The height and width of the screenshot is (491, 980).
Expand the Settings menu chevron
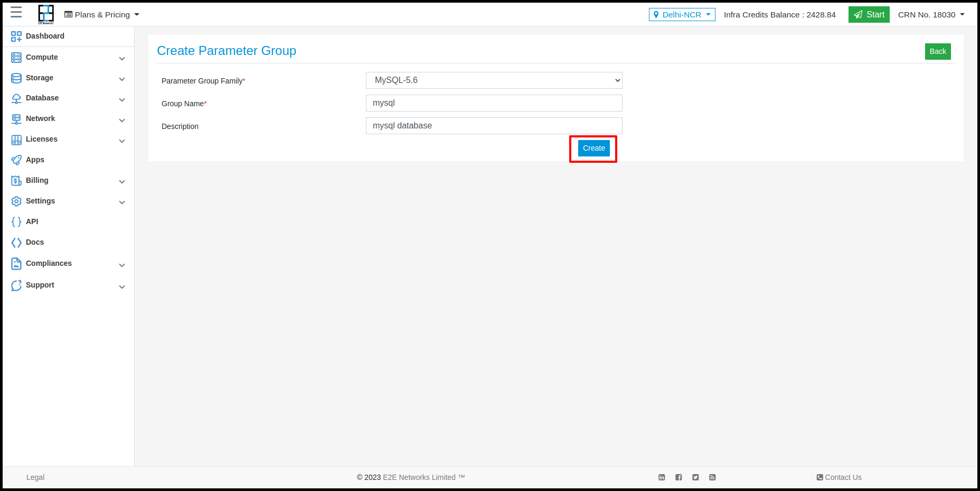pyautogui.click(x=122, y=202)
